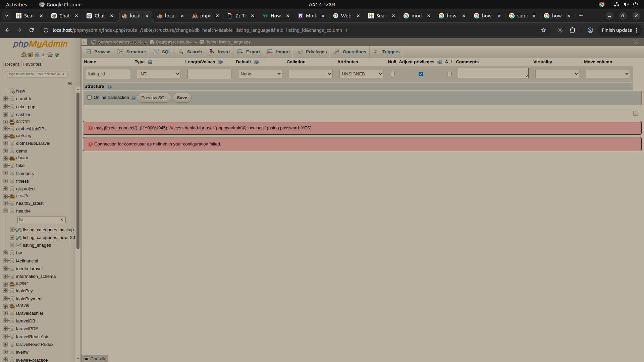Click the Preview SQL button

(x=154, y=98)
